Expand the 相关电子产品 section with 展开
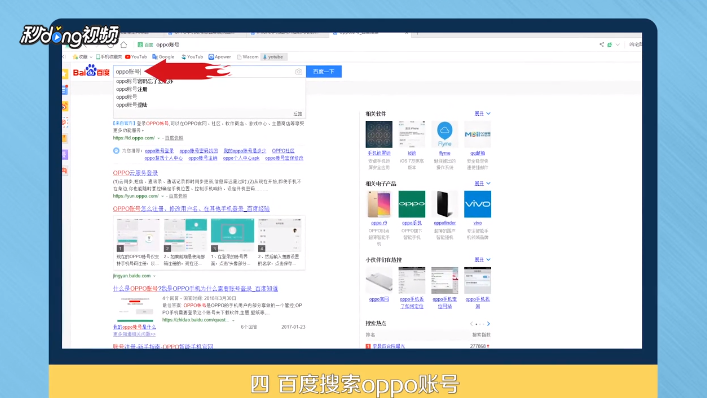Screen dimensions: 707x398 (482, 183)
